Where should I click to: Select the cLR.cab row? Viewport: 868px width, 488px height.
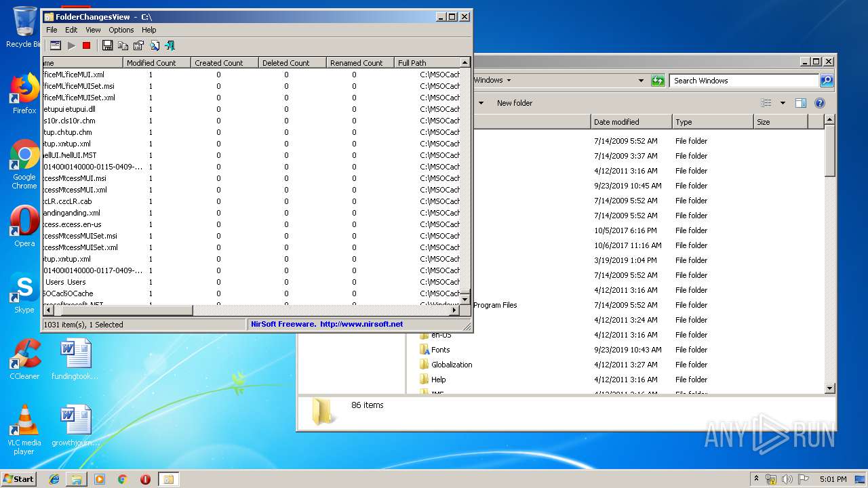(251, 201)
